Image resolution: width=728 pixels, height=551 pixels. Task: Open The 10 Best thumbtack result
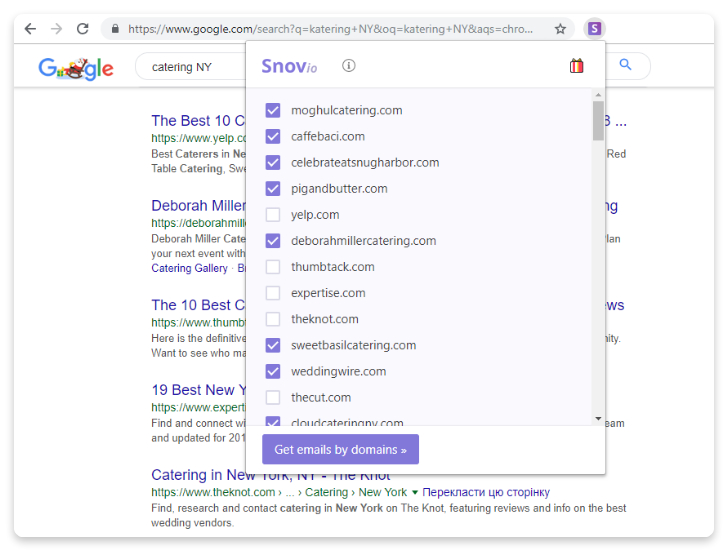198,305
